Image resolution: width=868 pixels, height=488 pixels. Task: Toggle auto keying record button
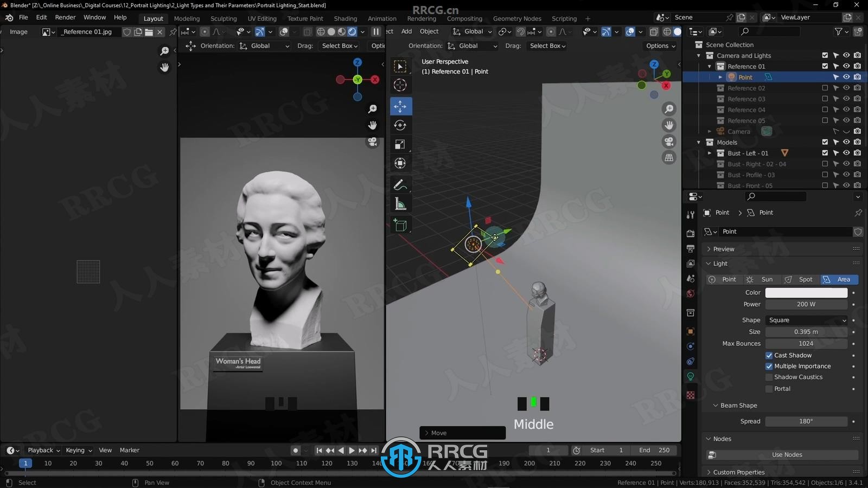(x=295, y=450)
